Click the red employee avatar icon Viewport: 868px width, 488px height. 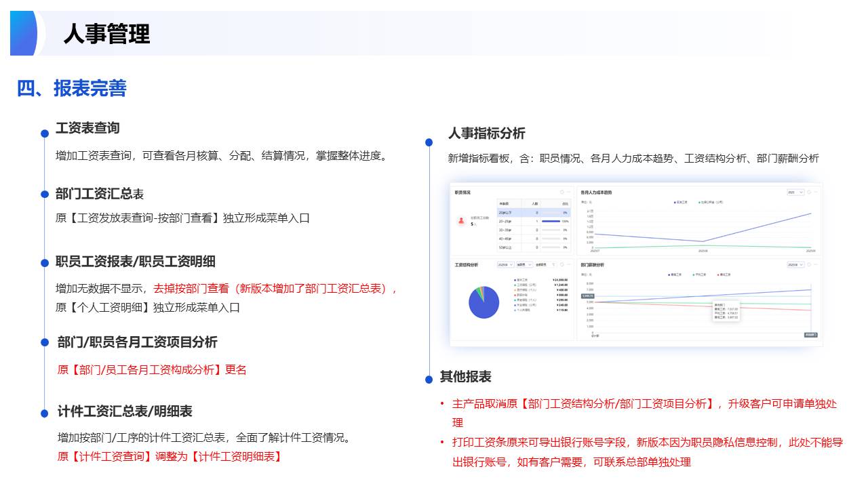(x=461, y=220)
